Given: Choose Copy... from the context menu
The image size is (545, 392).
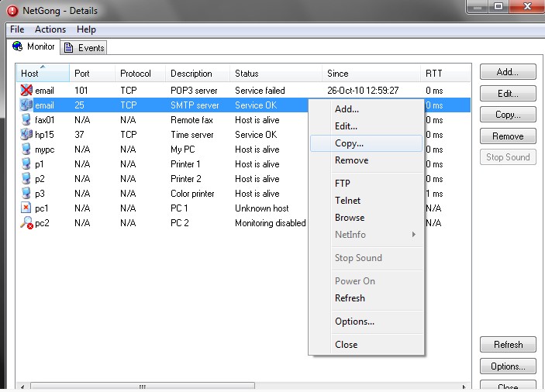Looking at the screenshot, I should coord(349,143).
